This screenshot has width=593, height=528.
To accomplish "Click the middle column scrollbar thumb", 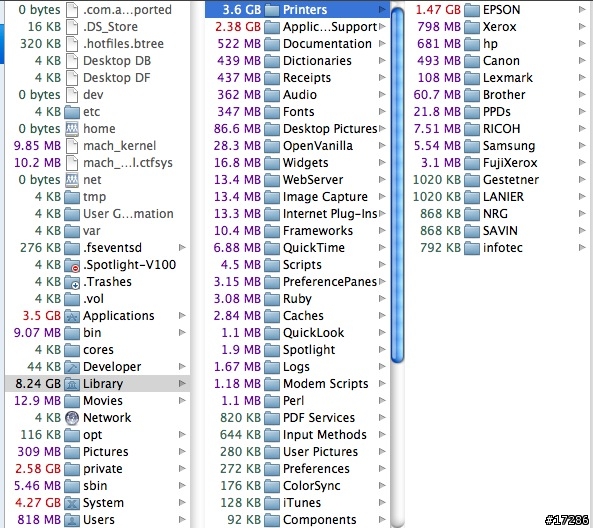I will click(397, 185).
